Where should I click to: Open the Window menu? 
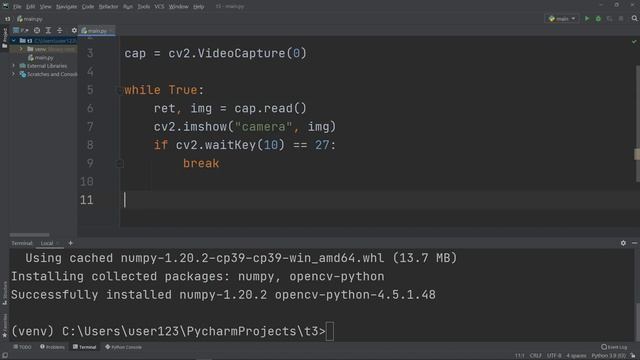(x=178, y=7)
